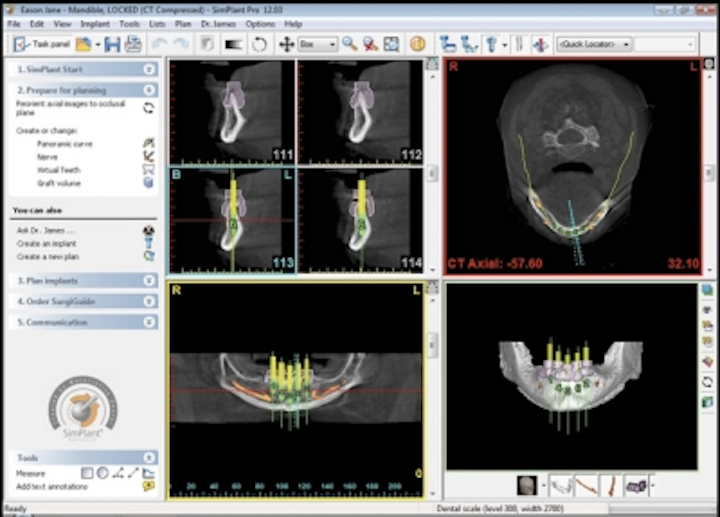Click Create an implant link
This screenshot has width=720, height=517.
[46, 243]
